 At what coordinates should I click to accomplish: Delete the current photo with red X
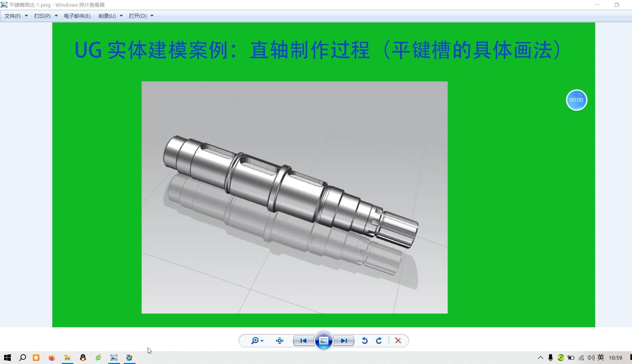[398, 341]
